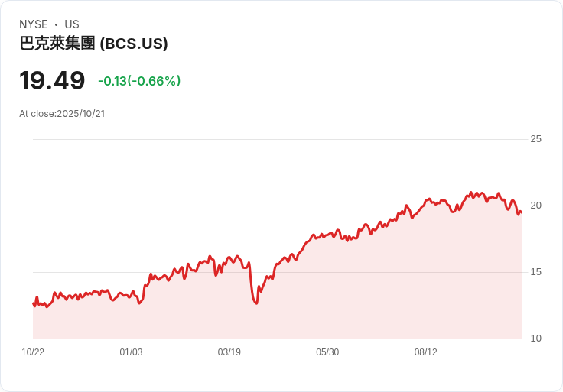
Task: Click the US market label
Action: (72, 24)
